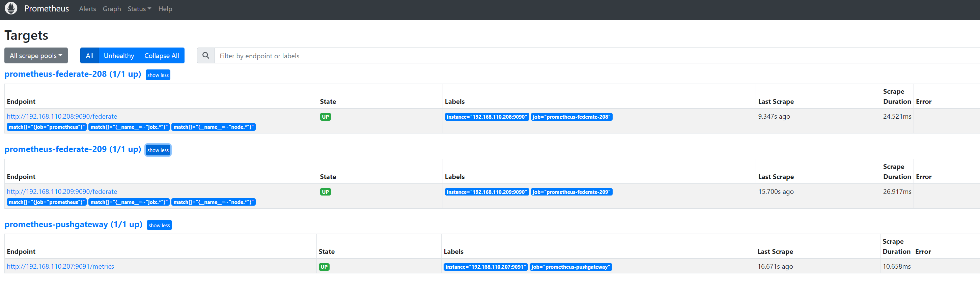Click job="prometheus-pushgateway" label
Screen dimensions: 980x298
571,267
